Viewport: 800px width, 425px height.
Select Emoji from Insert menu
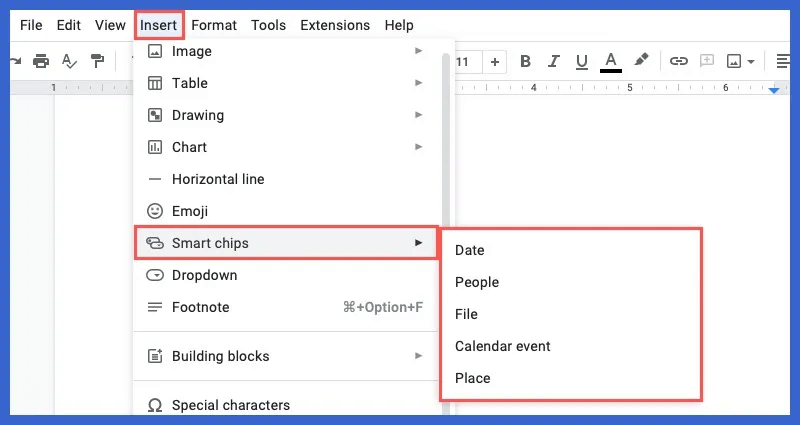[286, 211]
